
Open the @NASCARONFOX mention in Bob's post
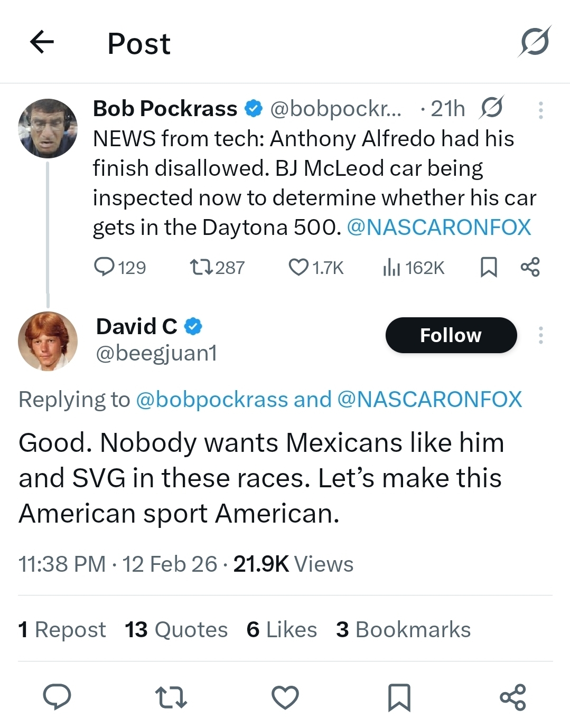click(x=438, y=228)
